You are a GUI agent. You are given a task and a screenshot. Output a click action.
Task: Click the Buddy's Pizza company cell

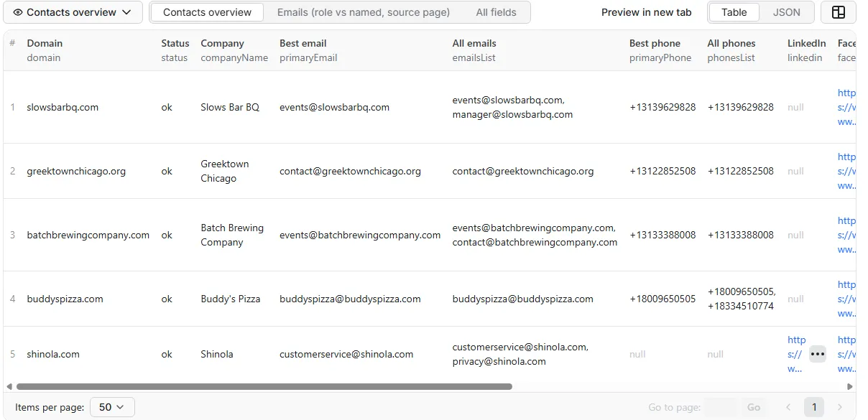231,299
